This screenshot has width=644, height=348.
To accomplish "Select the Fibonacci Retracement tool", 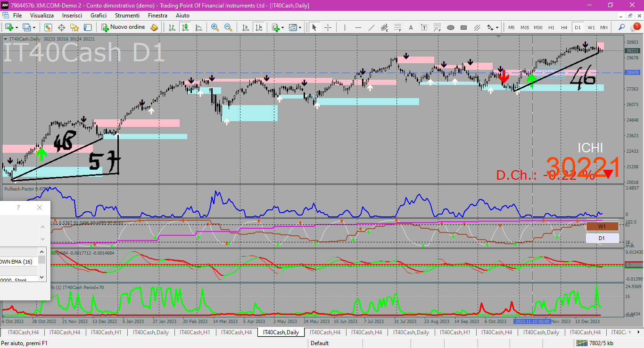I will coord(397,27).
